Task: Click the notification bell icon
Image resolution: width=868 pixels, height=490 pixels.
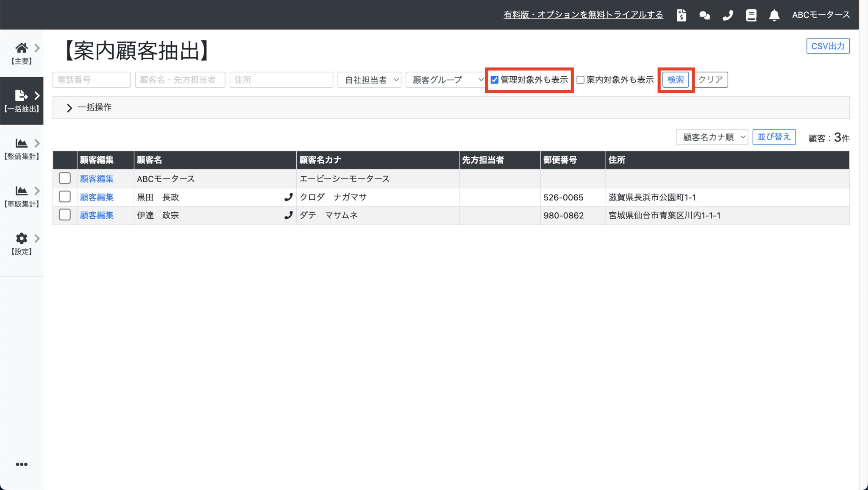Action: click(x=774, y=15)
